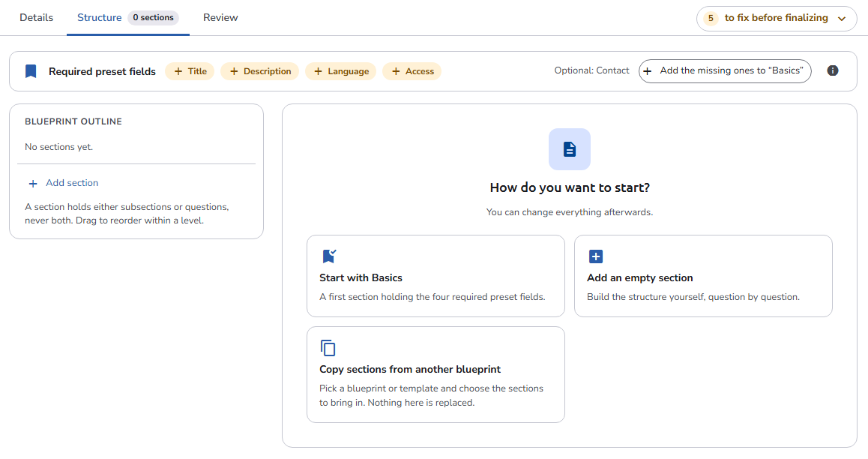This screenshot has width=868, height=459.
Task: Expand the to fix before finalizing dropdown
Action: pos(776,18)
